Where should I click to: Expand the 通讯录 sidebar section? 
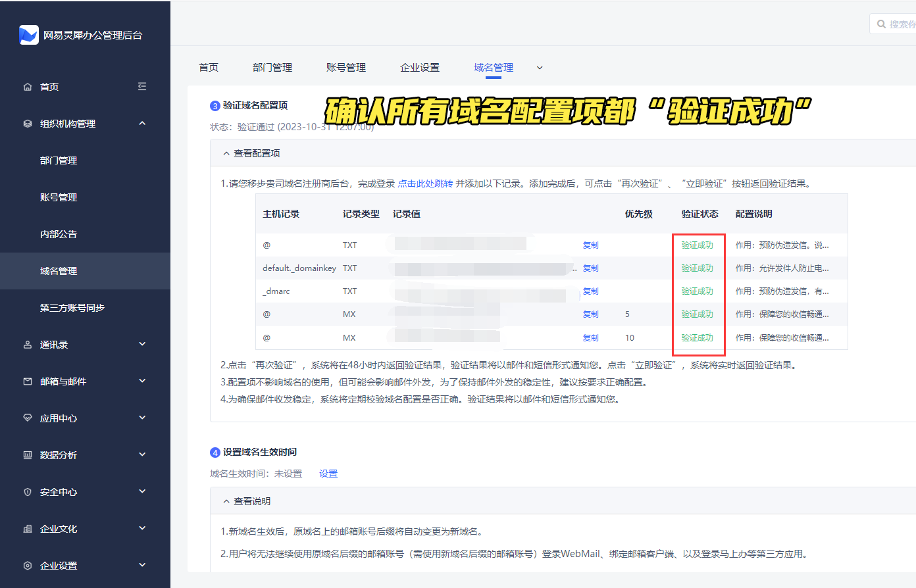point(142,344)
